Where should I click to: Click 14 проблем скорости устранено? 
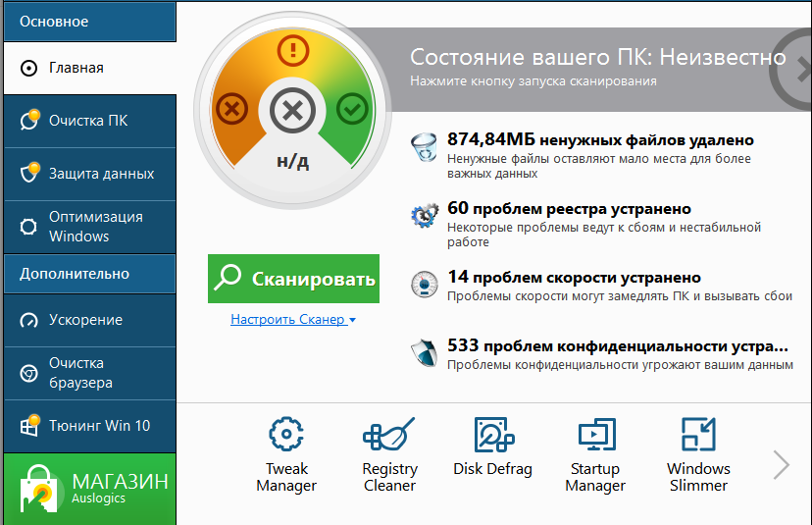[x=575, y=278]
